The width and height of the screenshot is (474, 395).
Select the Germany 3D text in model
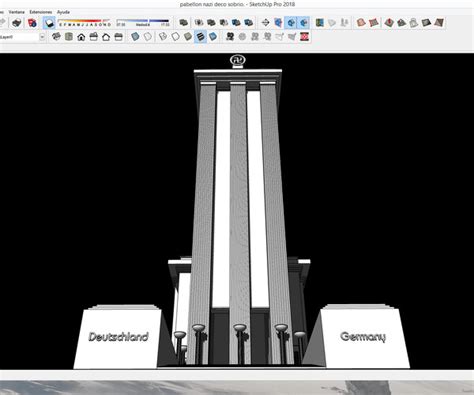(363, 337)
